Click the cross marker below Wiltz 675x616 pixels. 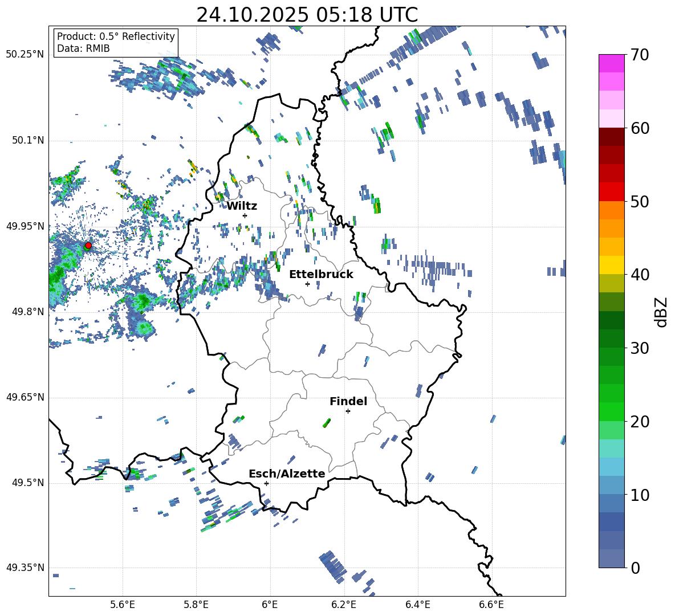coord(245,215)
